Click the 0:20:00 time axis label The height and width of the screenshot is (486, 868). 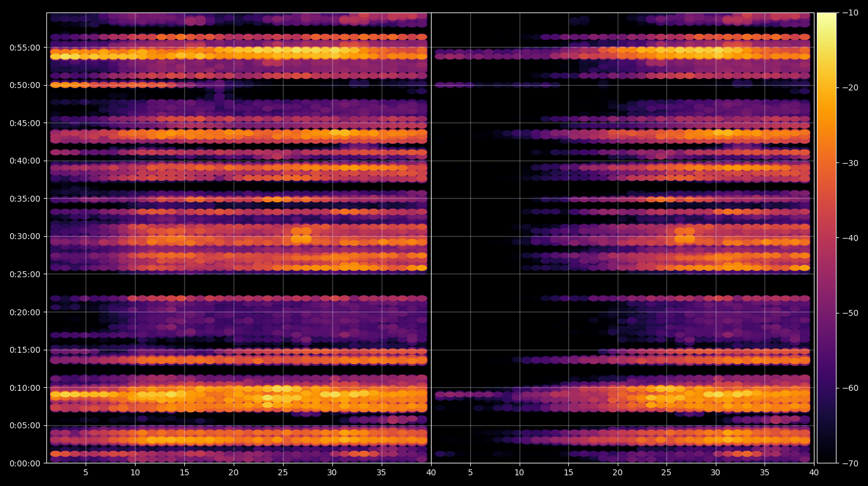pyautogui.click(x=25, y=312)
